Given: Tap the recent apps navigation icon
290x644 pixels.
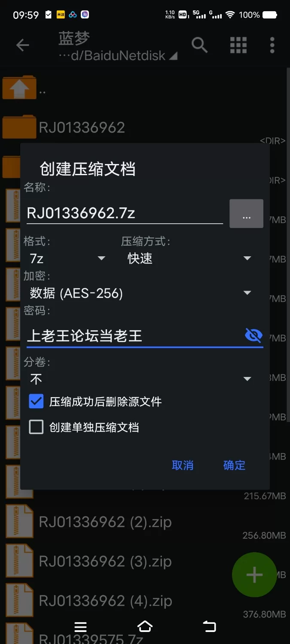Looking at the screenshot, I should pos(80,627).
